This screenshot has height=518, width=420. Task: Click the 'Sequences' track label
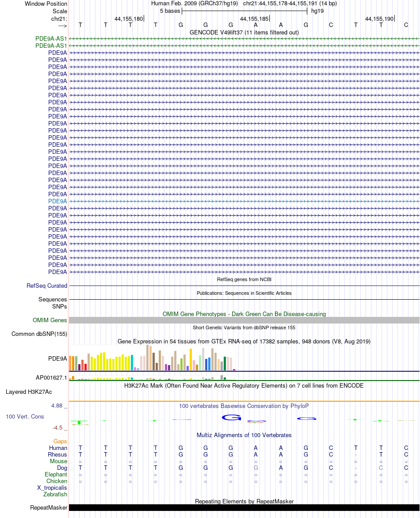(53, 299)
